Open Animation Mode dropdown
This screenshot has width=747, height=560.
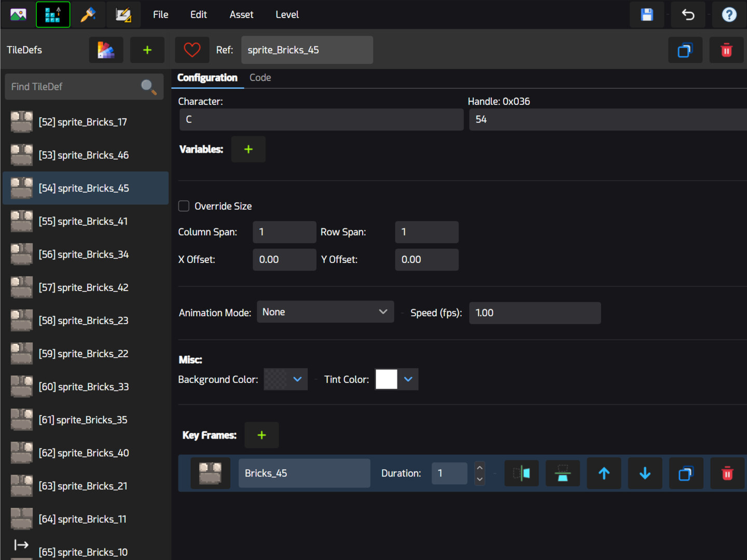(x=325, y=312)
